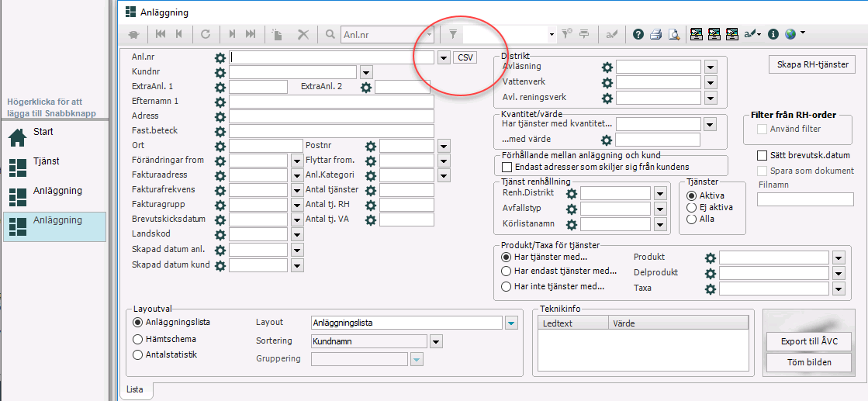868x401 pixels.
Task: Click gear icon next to Efternamn 1
Action: [x=220, y=102]
